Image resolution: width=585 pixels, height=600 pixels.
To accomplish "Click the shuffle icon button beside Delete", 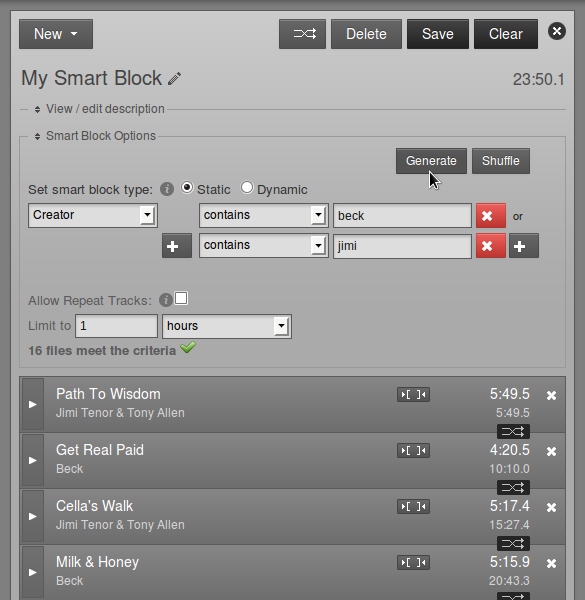I will [x=302, y=34].
